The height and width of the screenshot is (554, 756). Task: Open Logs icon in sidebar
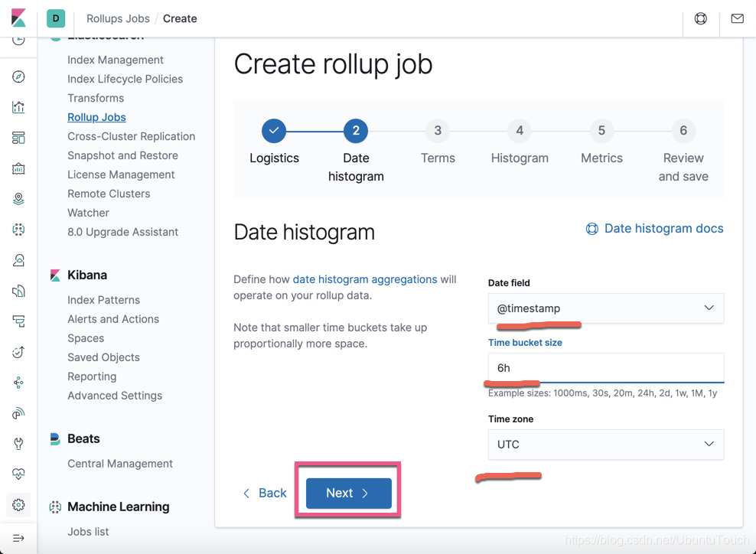[18, 291]
